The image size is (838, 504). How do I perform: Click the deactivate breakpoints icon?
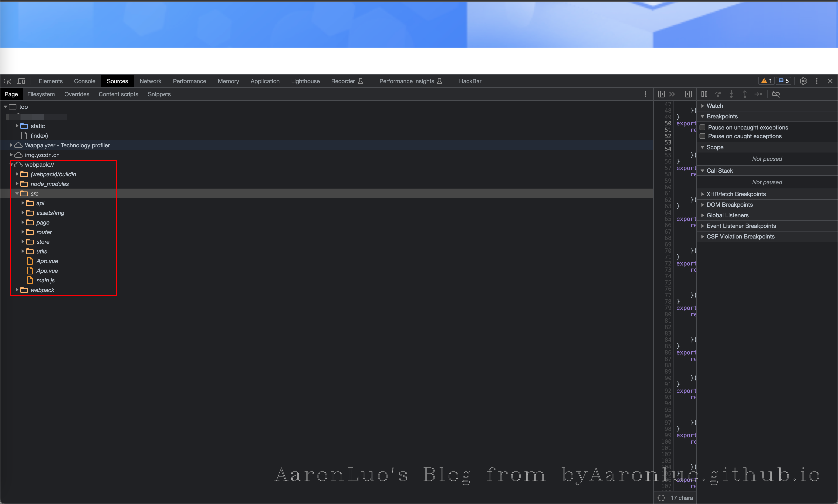[776, 94]
